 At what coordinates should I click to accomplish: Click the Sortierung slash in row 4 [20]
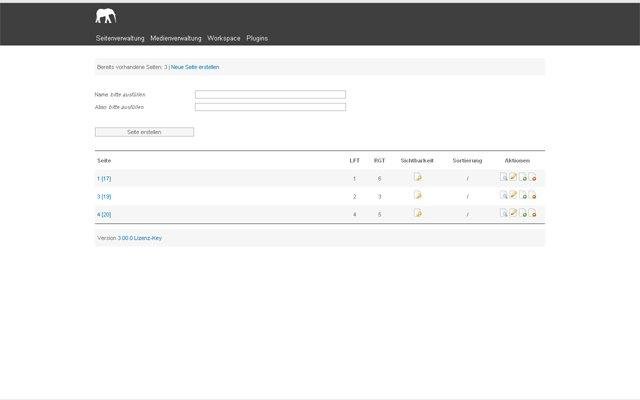(467, 214)
